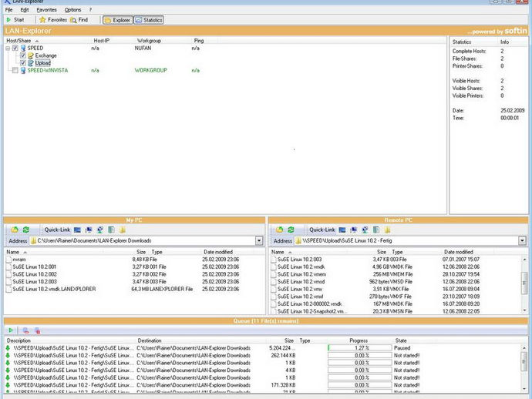Viewport: 532px width, 399px height.
Task: Select SuSE Linux 10.2.002 in My PC list
Action: [35, 274]
